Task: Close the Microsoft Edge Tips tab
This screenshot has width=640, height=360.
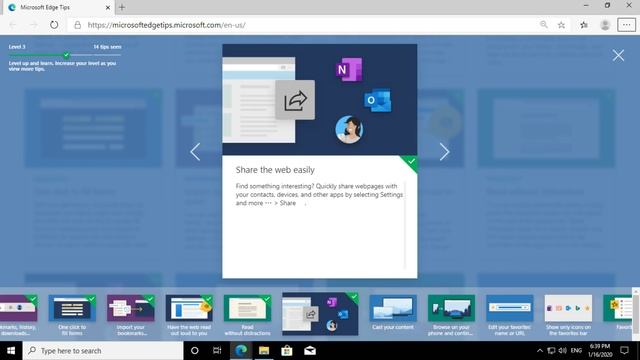Action: (108, 7)
